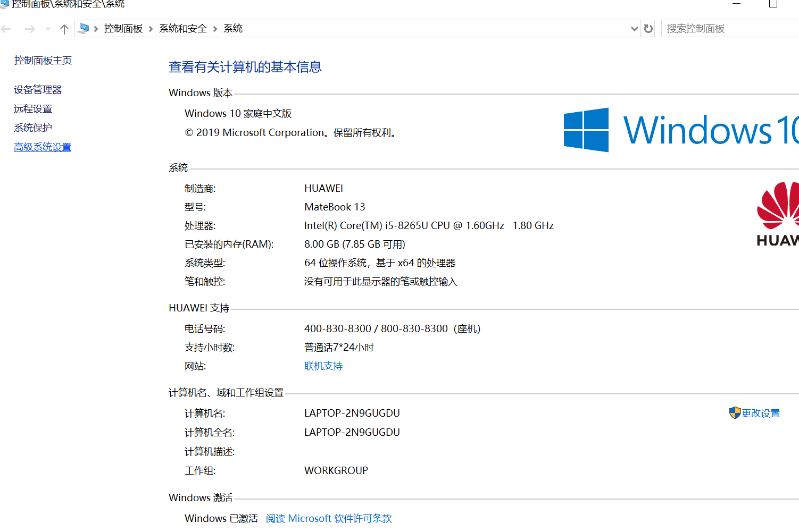Open 高级系统设置 link
This screenshot has width=799, height=532.
pos(43,147)
